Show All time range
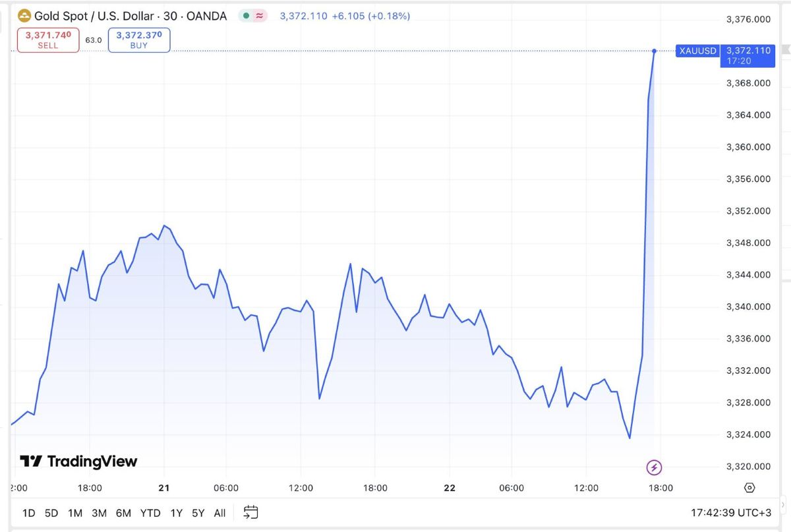This screenshot has height=532, width=791. coord(220,513)
